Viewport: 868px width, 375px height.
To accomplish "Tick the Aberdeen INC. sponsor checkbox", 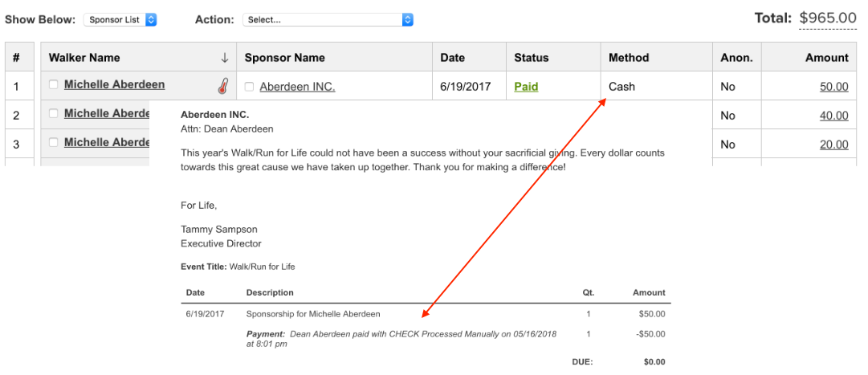I will 249,87.
